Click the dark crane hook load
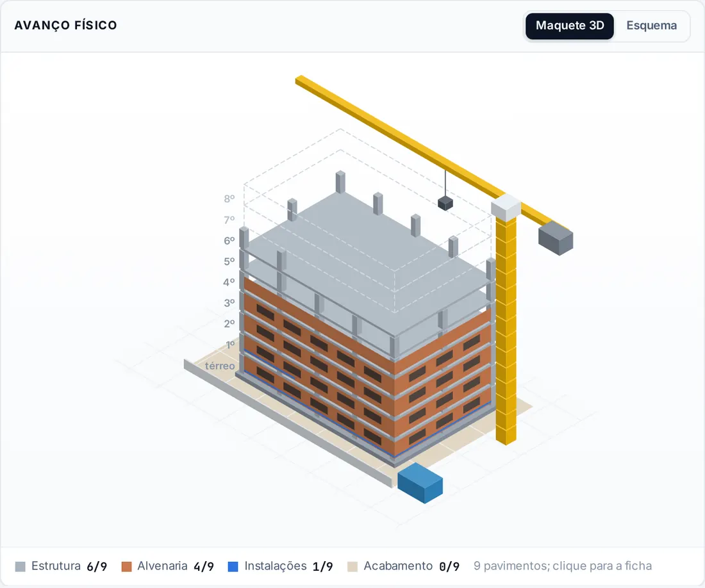 pos(445,203)
